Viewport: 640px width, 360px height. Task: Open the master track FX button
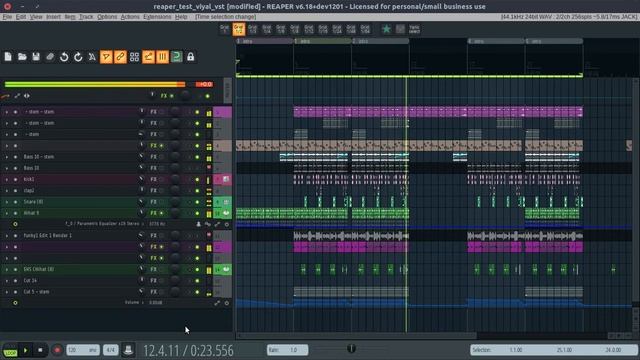[164, 96]
